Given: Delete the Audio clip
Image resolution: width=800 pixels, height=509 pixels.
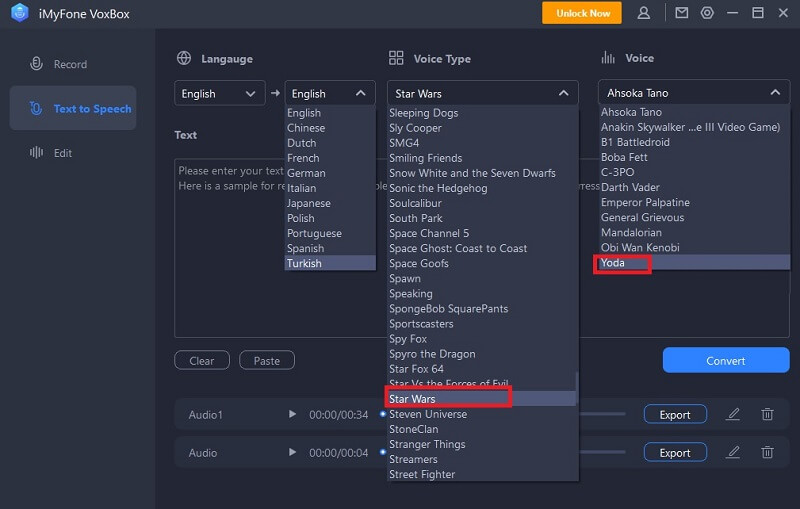Looking at the screenshot, I should [x=767, y=452].
